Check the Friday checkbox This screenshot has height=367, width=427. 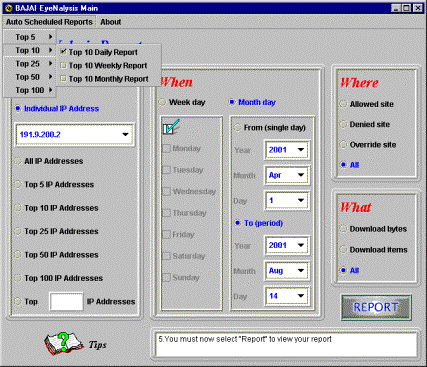coord(166,235)
